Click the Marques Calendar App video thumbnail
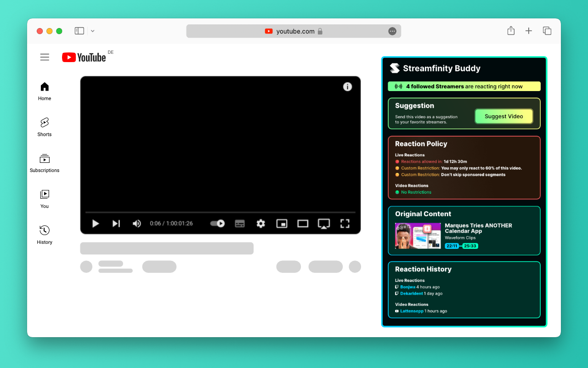The width and height of the screenshot is (588, 368). [x=418, y=236]
